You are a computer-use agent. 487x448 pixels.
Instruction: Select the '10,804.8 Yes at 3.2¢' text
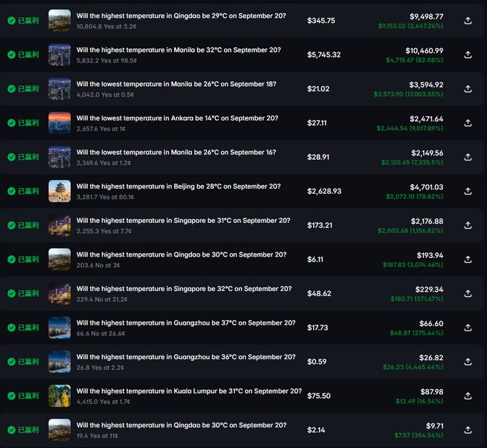click(106, 27)
